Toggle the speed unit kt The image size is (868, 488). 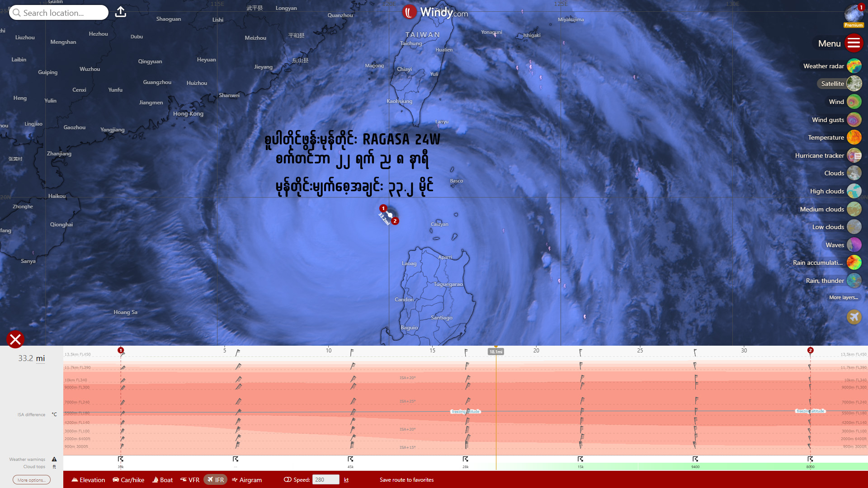346,480
